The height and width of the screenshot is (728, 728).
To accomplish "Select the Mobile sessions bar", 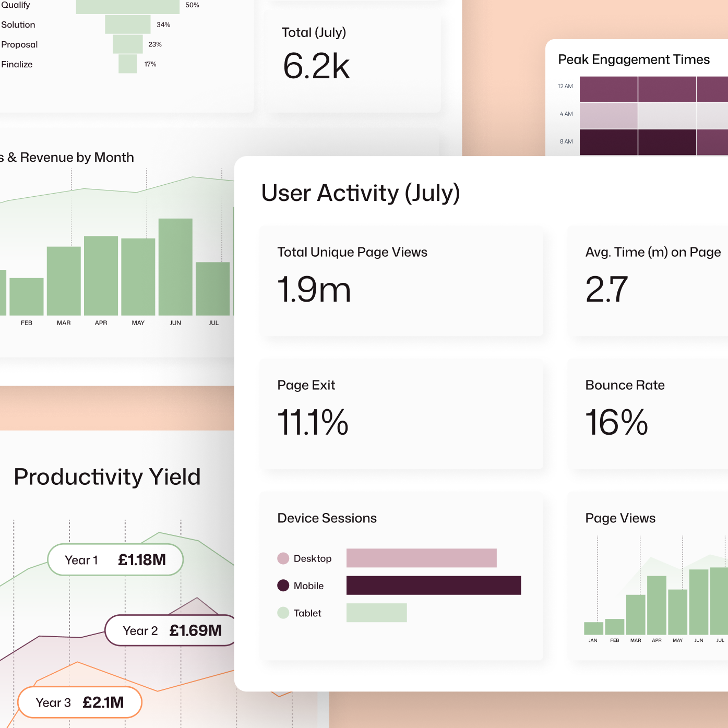I will point(434,585).
